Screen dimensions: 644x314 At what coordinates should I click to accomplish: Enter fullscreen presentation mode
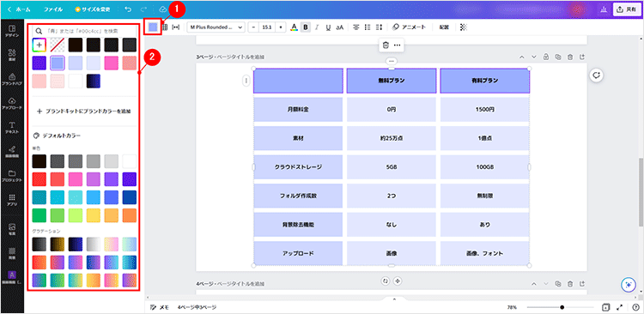(x=620, y=307)
